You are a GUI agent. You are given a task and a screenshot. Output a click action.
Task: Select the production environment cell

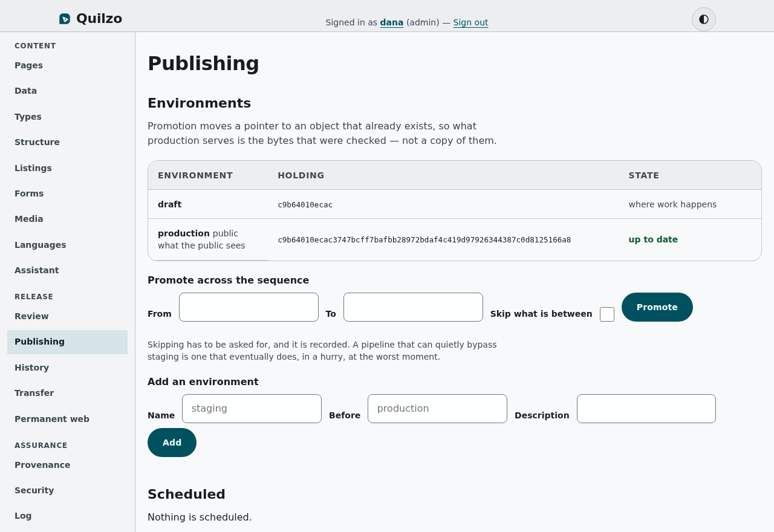click(208, 239)
